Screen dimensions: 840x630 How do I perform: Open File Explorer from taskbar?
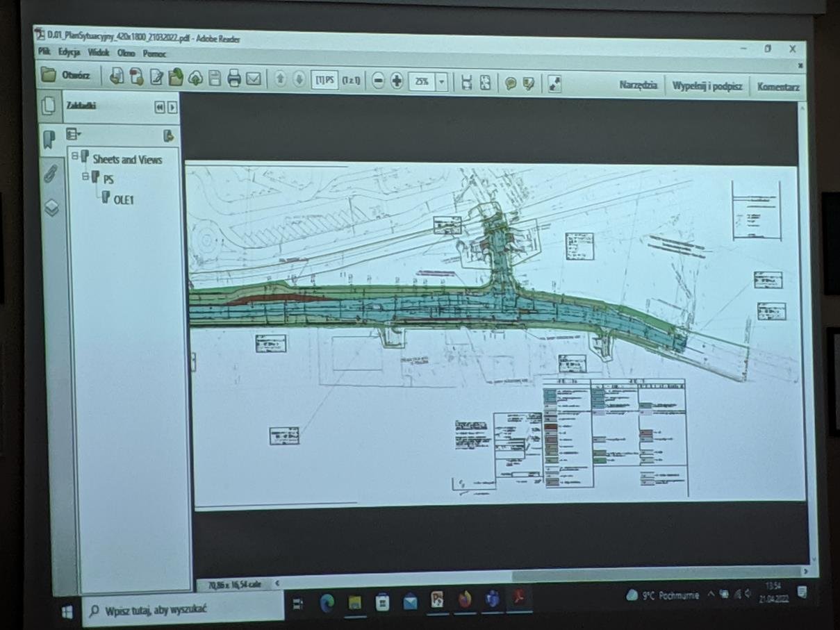pos(355,602)
